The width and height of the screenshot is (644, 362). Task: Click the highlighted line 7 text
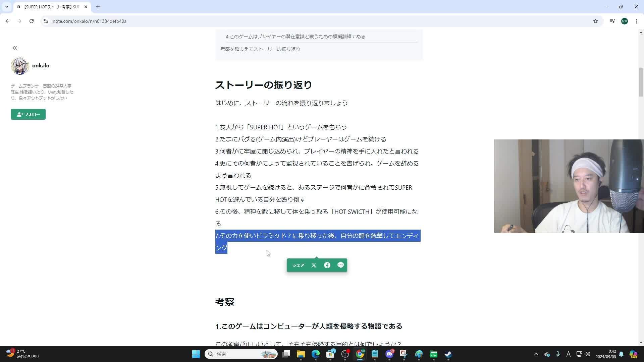pos(317,242)
